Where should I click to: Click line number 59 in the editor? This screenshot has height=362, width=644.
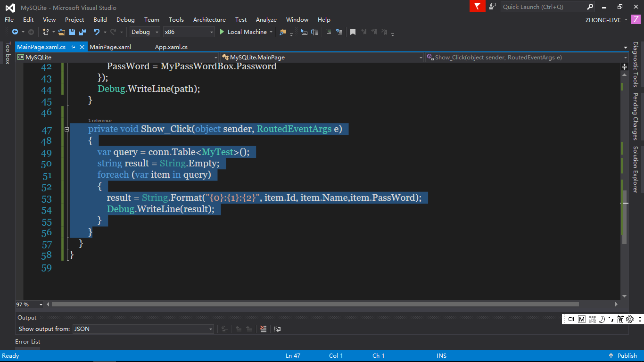pyautogui.click(x=46, y=268)
